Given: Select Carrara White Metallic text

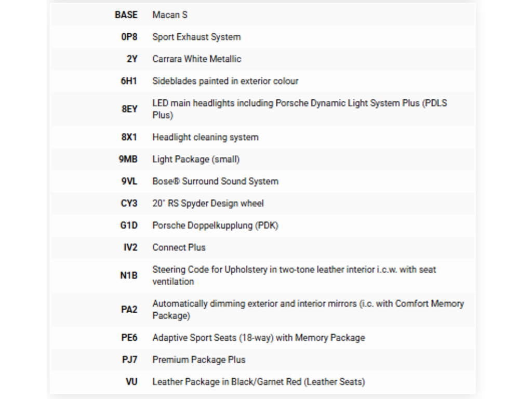Looking at the screenshot, I should pyautogui.click(x=197, y=59).
